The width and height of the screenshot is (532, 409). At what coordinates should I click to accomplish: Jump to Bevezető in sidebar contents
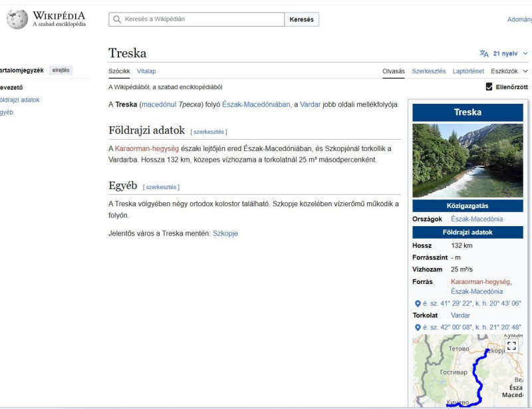[x=11, y=88]
